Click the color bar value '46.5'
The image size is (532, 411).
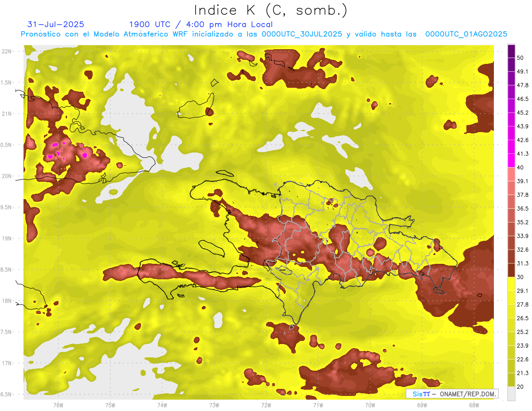522,99
